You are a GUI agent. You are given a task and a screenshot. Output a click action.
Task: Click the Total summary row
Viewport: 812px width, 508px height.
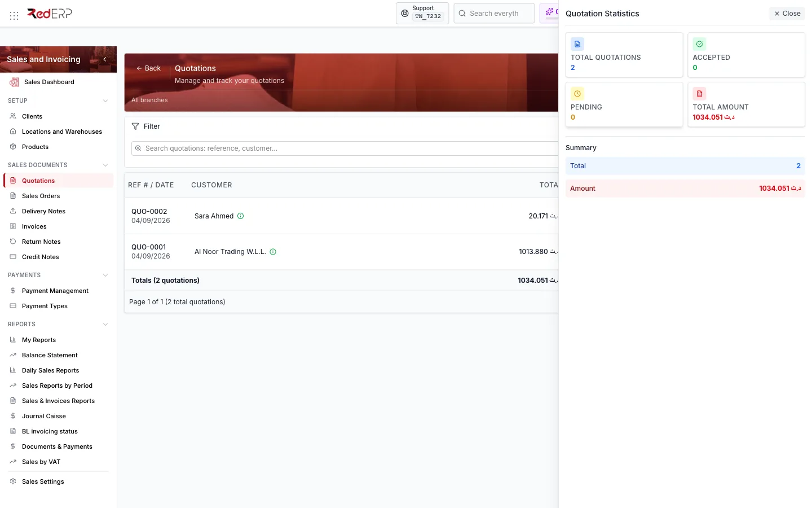click(685, 166)
